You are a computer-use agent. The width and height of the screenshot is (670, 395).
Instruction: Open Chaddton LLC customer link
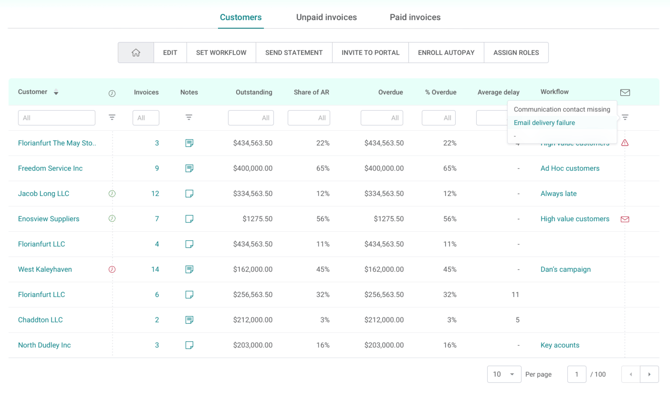(x=40, y=320)
